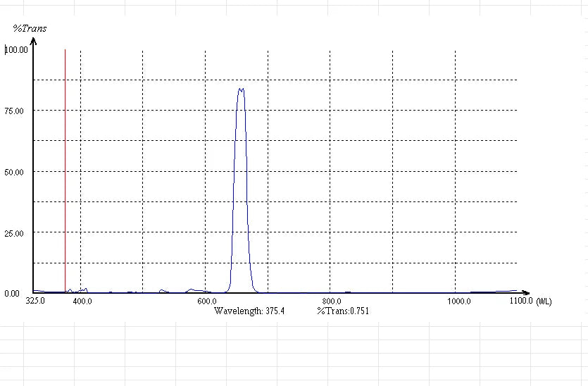Click the %Trans:0.751 readout text
This screenshot has height=386, width=588.
tap(343, 311)
